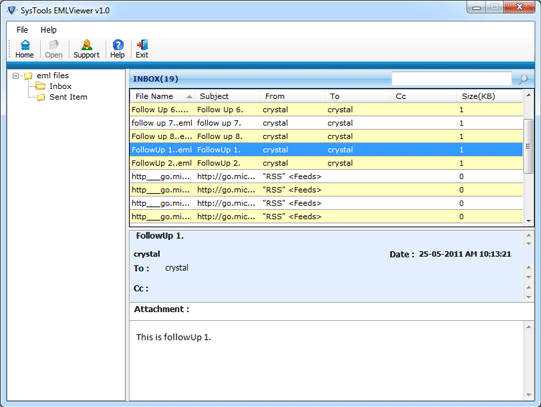Screen dimensions: 541x407
Task: Click the Date value in preview header
Action: click(465, 254)
